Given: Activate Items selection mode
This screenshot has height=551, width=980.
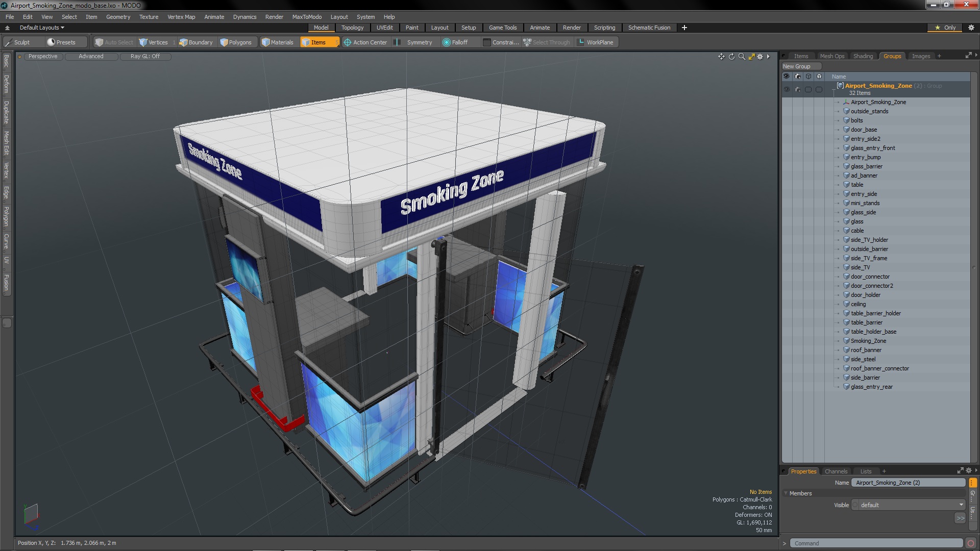Looking at the screenshot, I should tap(319, 42).
